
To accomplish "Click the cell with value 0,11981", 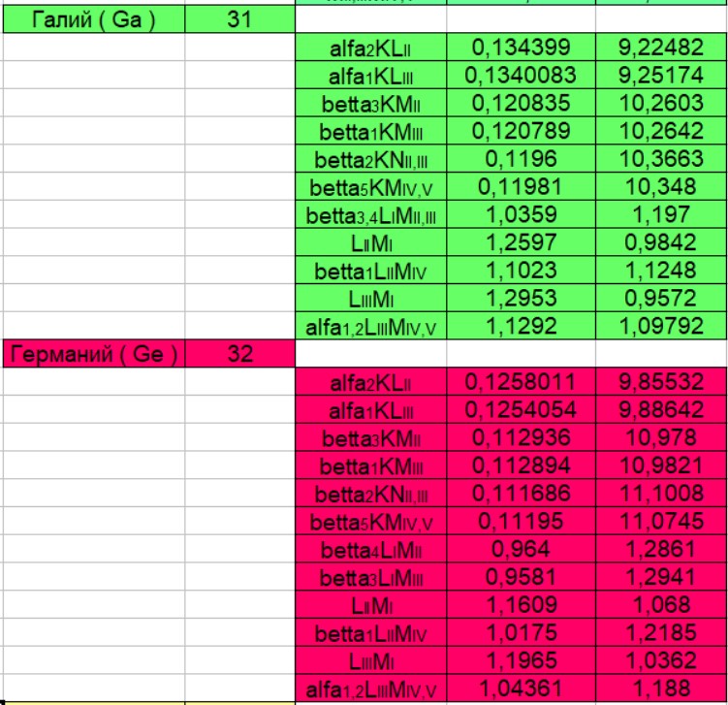I will (x=521, y=187).
